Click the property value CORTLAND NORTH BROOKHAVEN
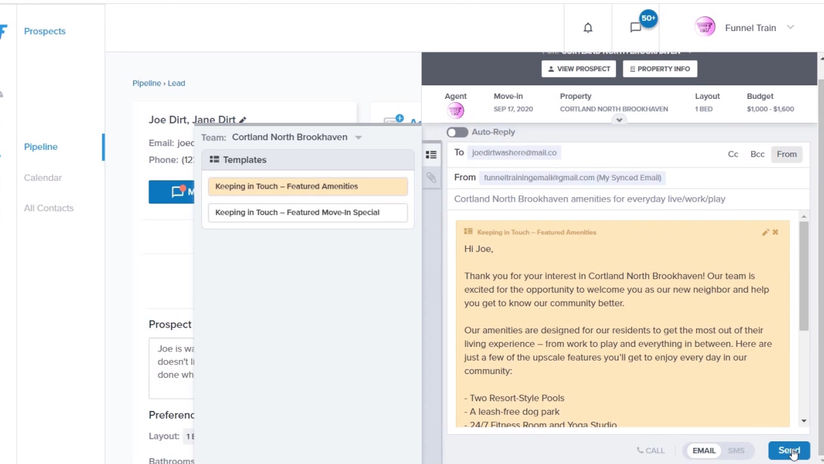824x464 pixels. [x=614, y=109]
